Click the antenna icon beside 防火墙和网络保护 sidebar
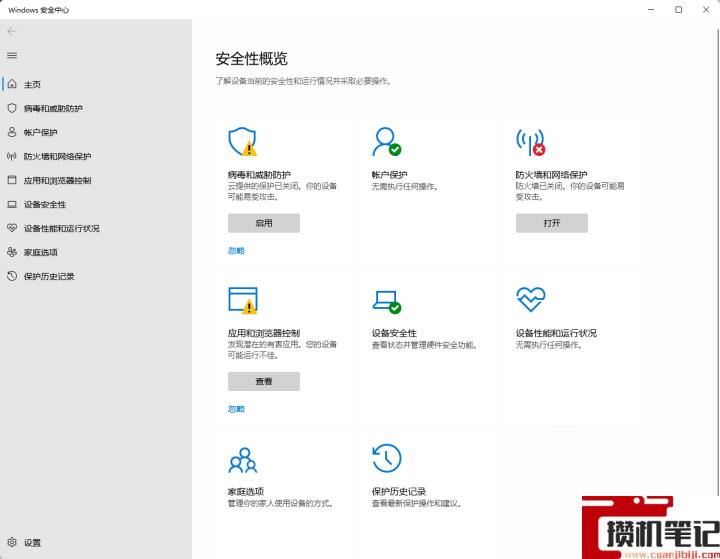Screen dimensions: 720x559 pos(12,156)
